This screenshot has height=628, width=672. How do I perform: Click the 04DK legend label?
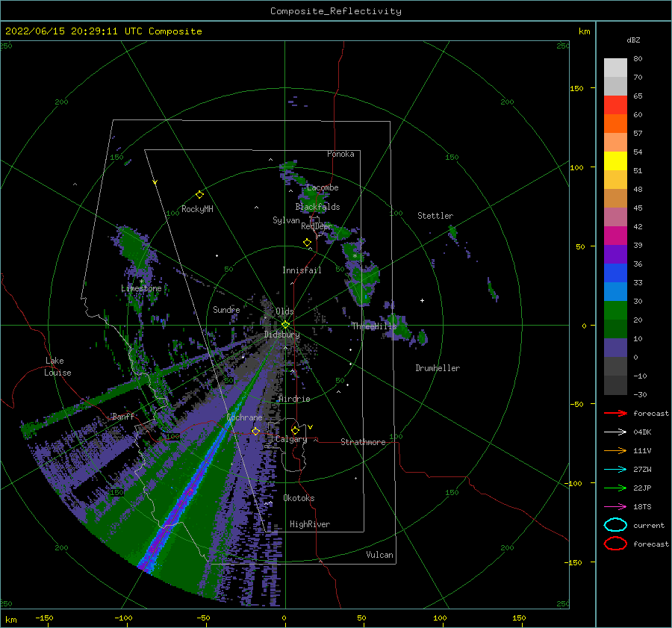pos(642,432)
